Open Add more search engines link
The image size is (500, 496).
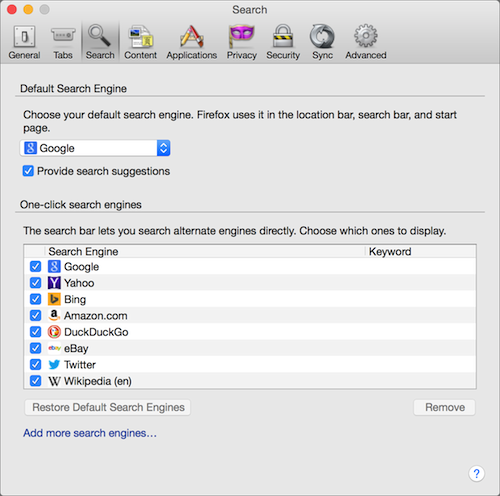pyautogui.click(x=90, y=433)
